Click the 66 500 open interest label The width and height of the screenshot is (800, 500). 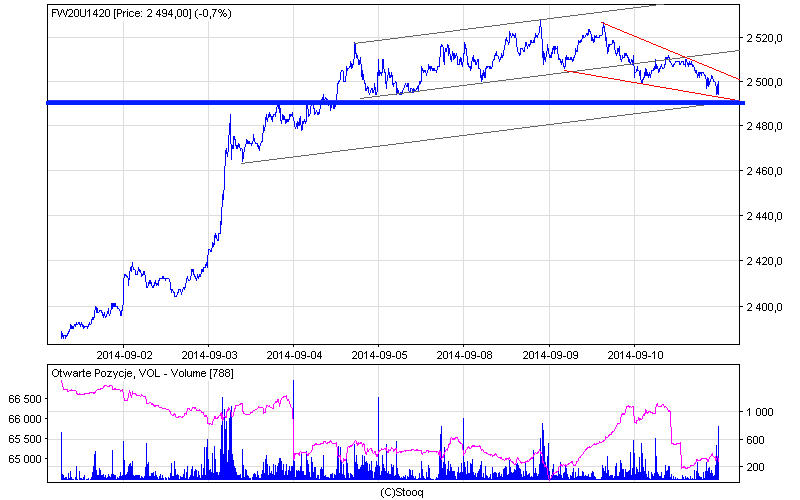(x=24, y=399)
